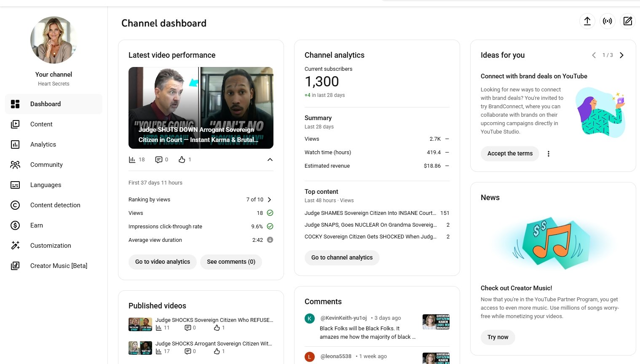640x364 pixels.
Task: Click the upload videos arrow icon
Action: [587, 21]
